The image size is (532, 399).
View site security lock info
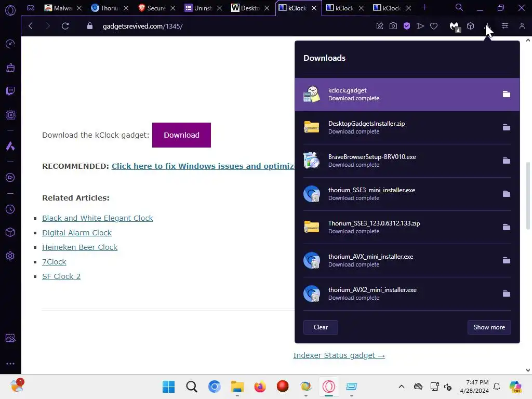(89, 26)
